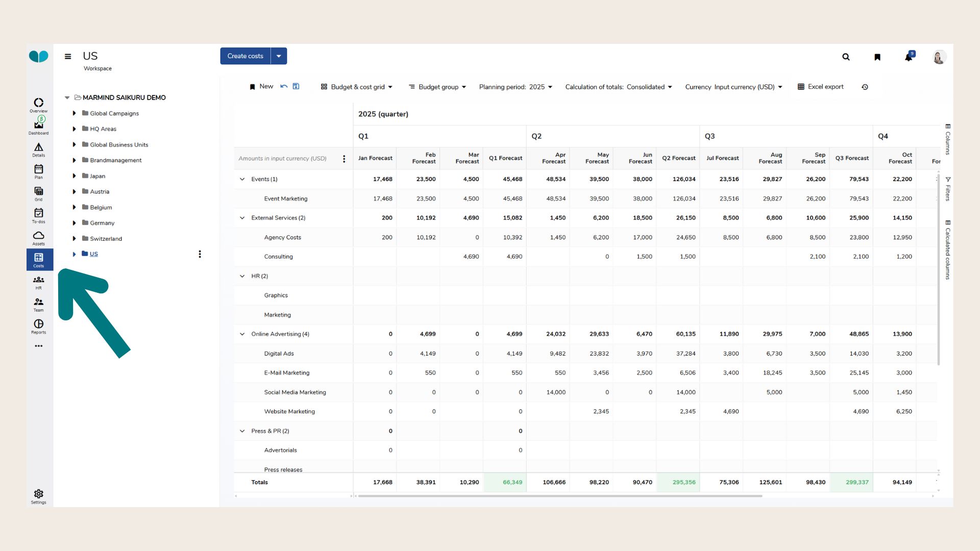Open the Calculated columns side tab
The width and height of the screenshot is (980, 551).
[x=948, y=250]
